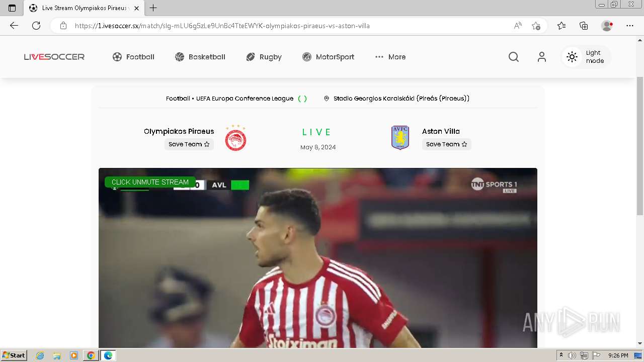Click Unmute Stream button on video

[x=150, y=182]
